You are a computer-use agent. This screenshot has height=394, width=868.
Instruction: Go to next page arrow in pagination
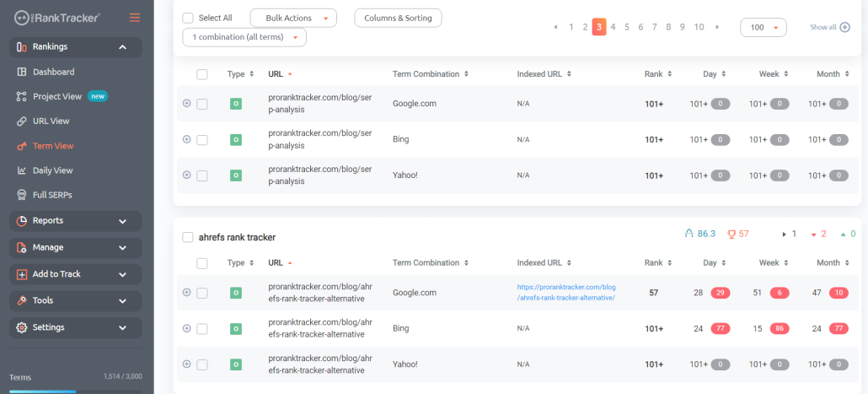tap(717, 27)
